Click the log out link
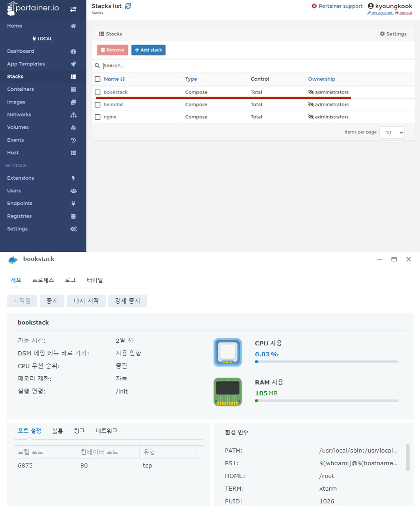 tap(404, 13)
